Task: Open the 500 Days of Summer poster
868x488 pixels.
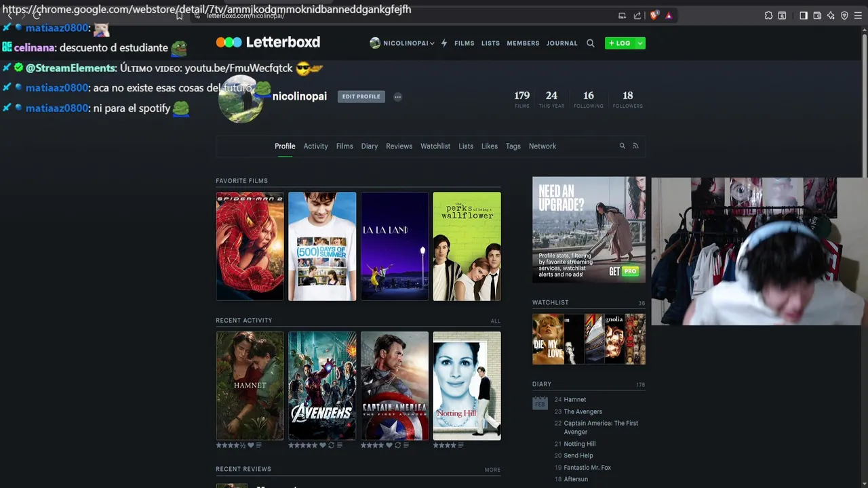Action: [322, 246]
